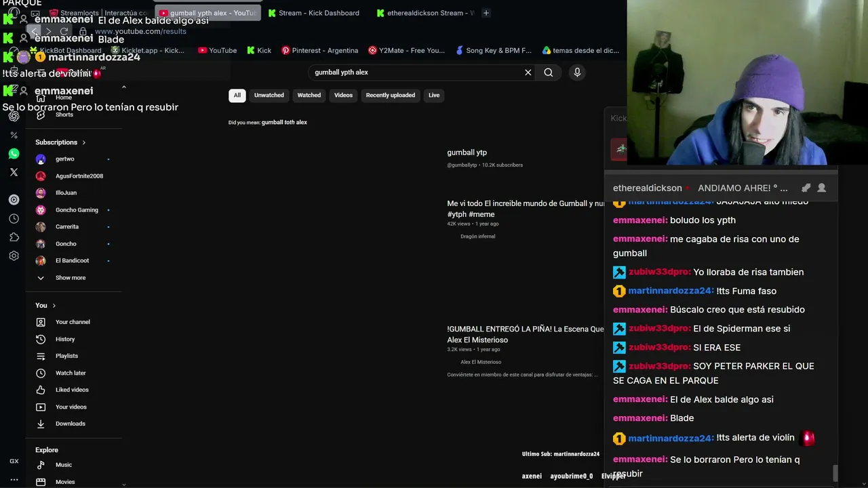Filter results by Unwatched
Image resolution: width=868 pixels, height=488 pixels.
(269, 96)
